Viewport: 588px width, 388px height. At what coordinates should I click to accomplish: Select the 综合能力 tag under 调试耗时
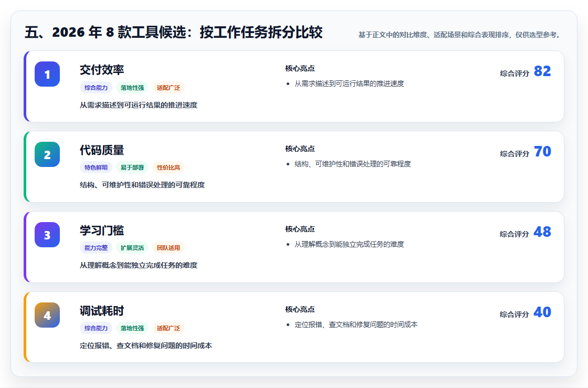click(x=96, y=328)
